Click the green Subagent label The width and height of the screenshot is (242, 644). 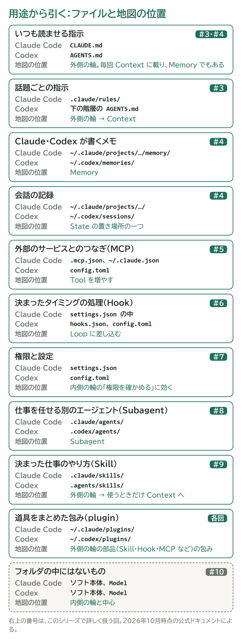(x=87, y=442)
